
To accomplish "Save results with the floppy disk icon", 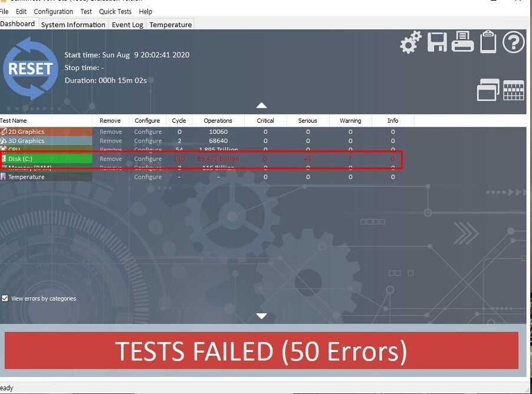I will pyautogui.click(x=437, y=42).
